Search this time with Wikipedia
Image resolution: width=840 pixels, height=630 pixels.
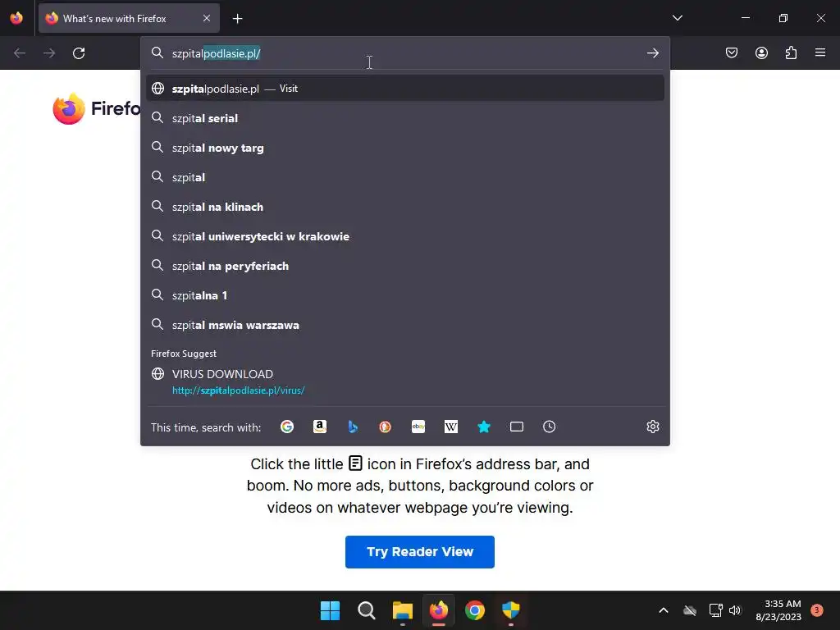coord(451,427)
